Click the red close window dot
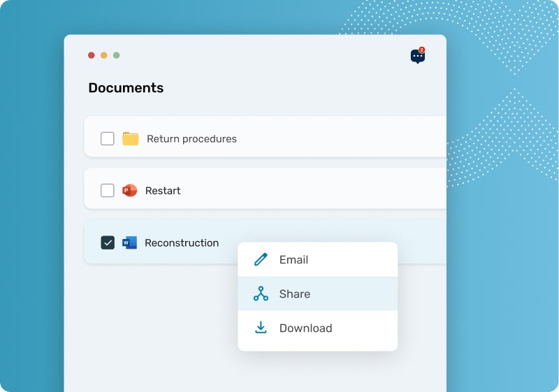Image resolution: width=559 pixels, height=392 pixels. (92, 55)
